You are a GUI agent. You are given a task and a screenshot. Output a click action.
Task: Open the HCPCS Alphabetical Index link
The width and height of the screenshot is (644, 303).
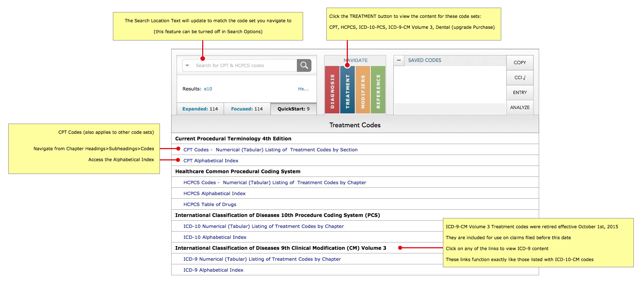[215, 194]
